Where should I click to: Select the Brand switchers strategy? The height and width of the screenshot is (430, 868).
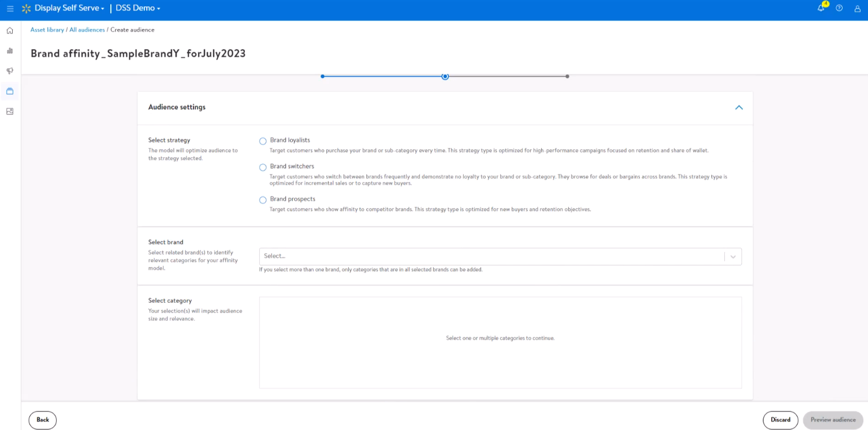tap(263, 168)
